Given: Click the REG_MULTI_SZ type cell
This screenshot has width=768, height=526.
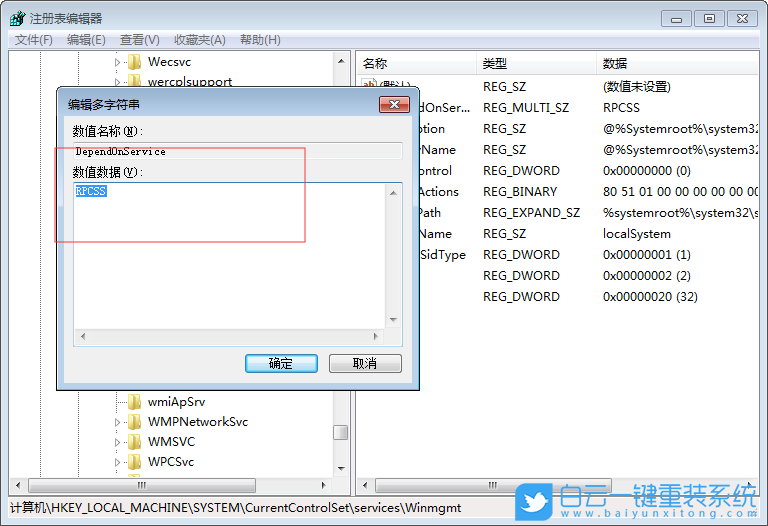Looking at the screenshot, I should point(526,108).
